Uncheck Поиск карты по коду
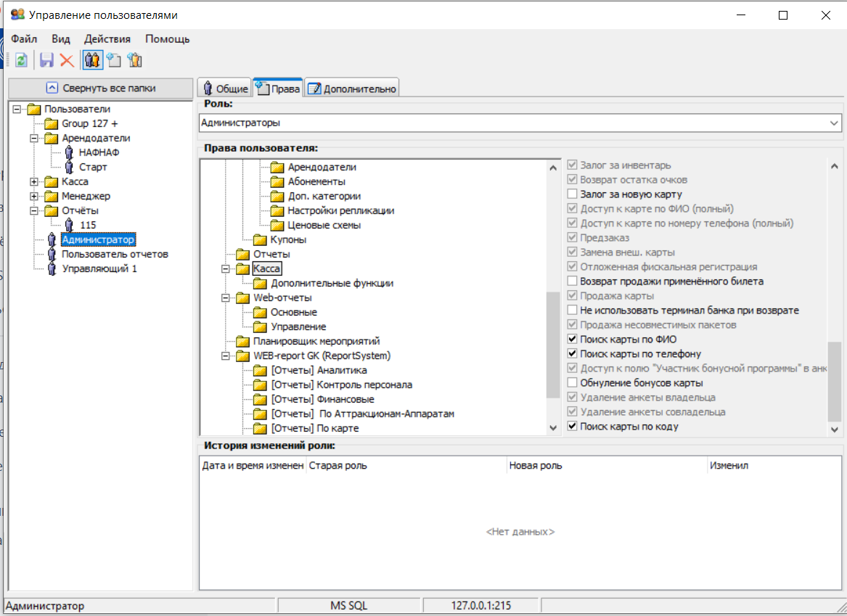Screen dimensions: 847x616 coord(572,426)
